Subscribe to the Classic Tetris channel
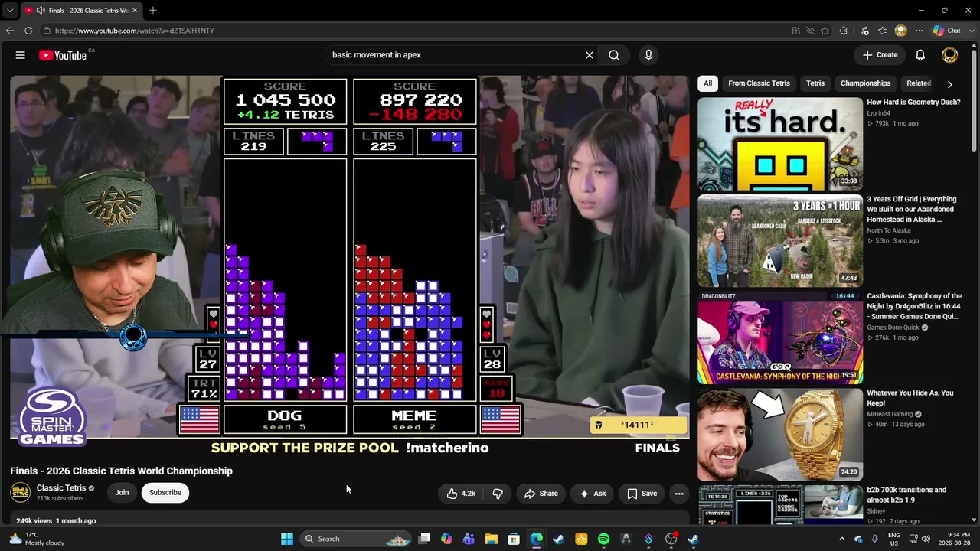The height and width of the screenshot is (551, 980). [x=165, y=493]
